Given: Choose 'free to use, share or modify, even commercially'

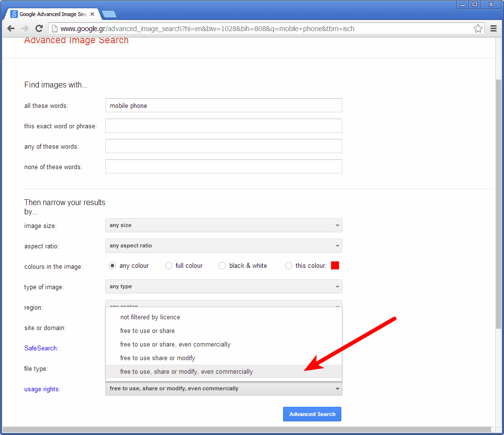Looking at the screenshot, I should point(224,372).
